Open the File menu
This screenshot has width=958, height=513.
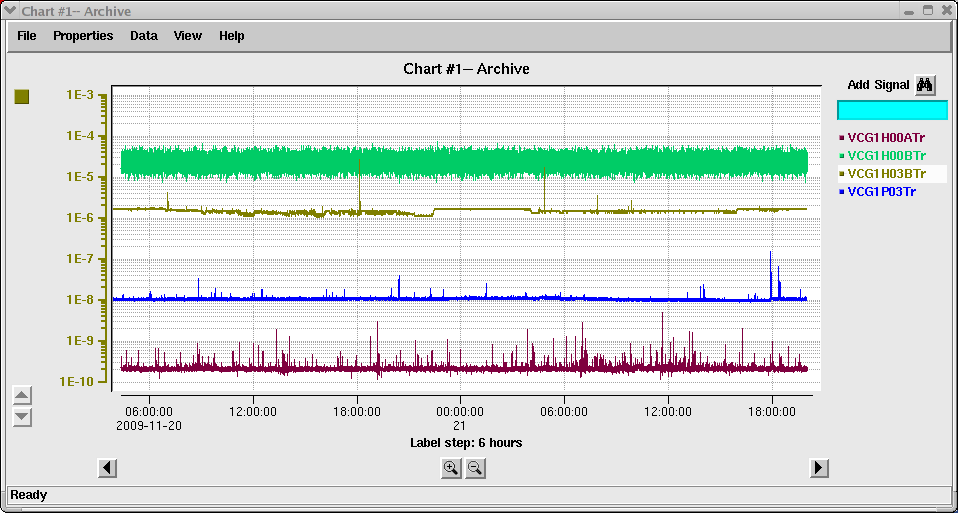point(27,36)
